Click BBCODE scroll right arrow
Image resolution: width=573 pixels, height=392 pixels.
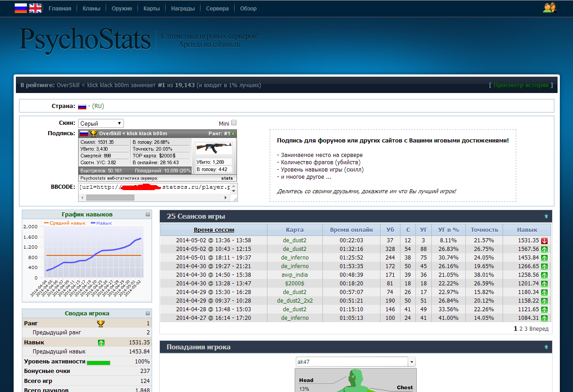point(226,198)
